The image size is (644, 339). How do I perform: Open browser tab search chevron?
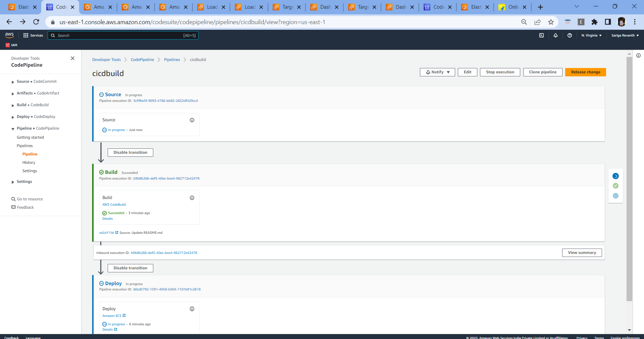coord(577,6)
